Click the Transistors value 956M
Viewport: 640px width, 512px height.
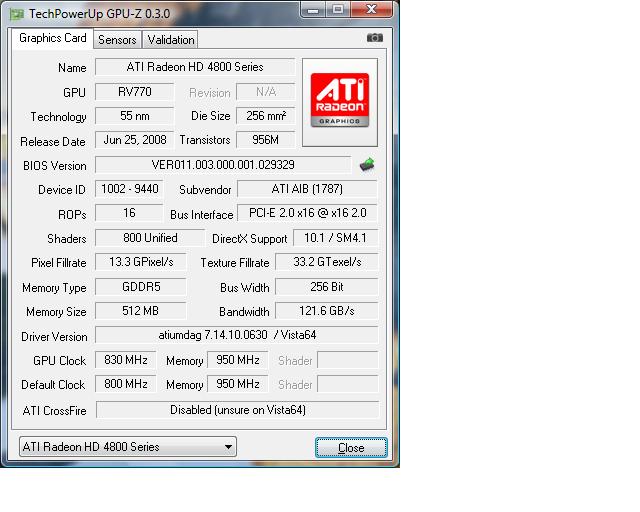(x=266, y=140)
